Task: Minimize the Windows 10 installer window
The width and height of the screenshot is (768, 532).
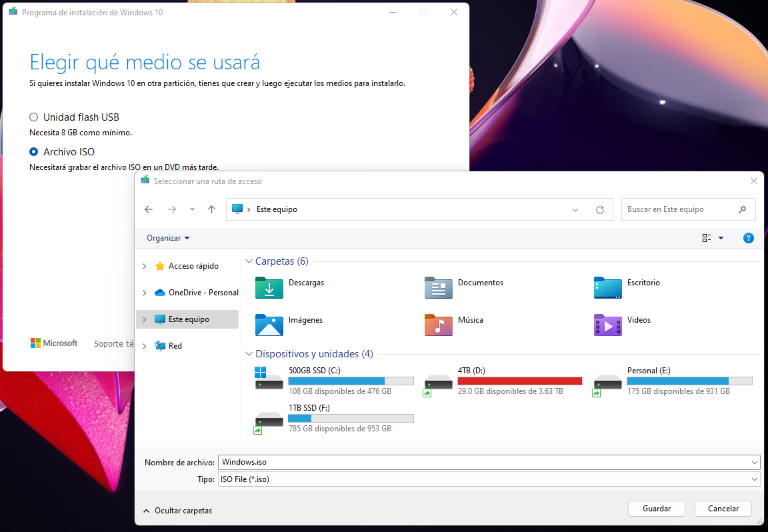Action: [x=393, y=12]
